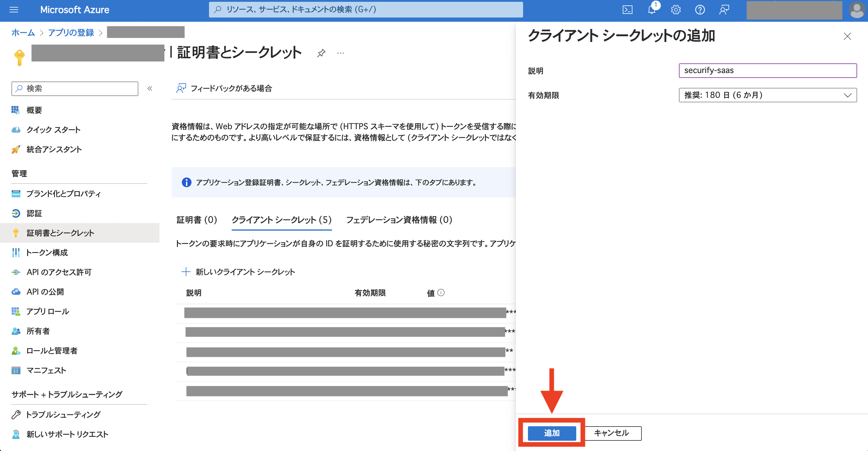
Task: Open Cloud Shell icon in header
Action: coord(627,10)
